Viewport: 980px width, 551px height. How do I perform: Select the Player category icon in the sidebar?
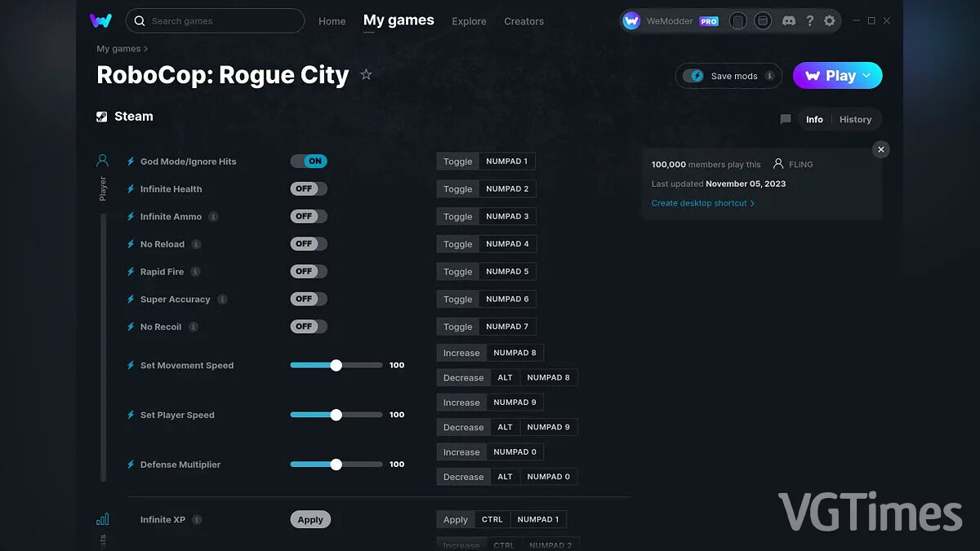click(x=101, y=160)
